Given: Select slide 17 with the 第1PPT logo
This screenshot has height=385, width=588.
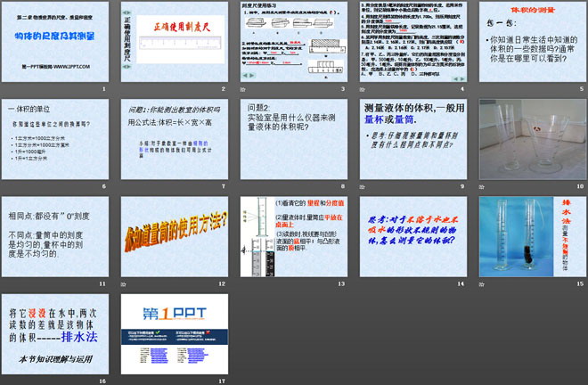Looking at the screenshot, I should coord(174,333).
